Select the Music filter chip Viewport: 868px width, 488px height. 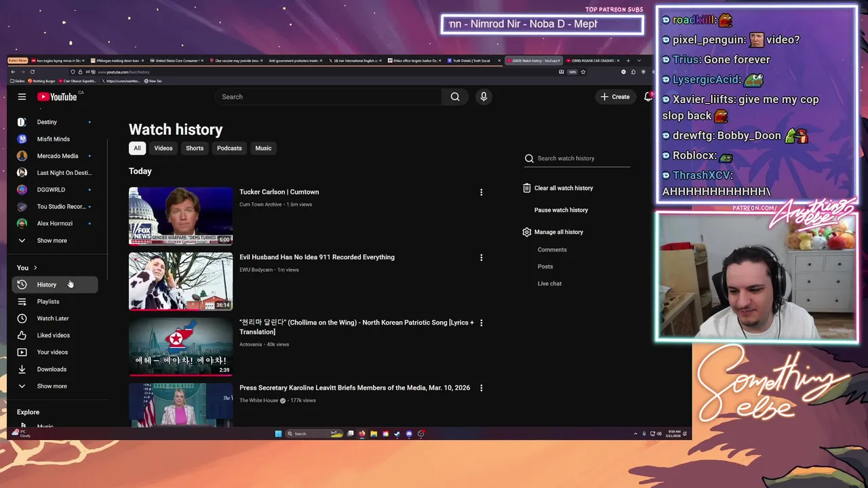263,148
